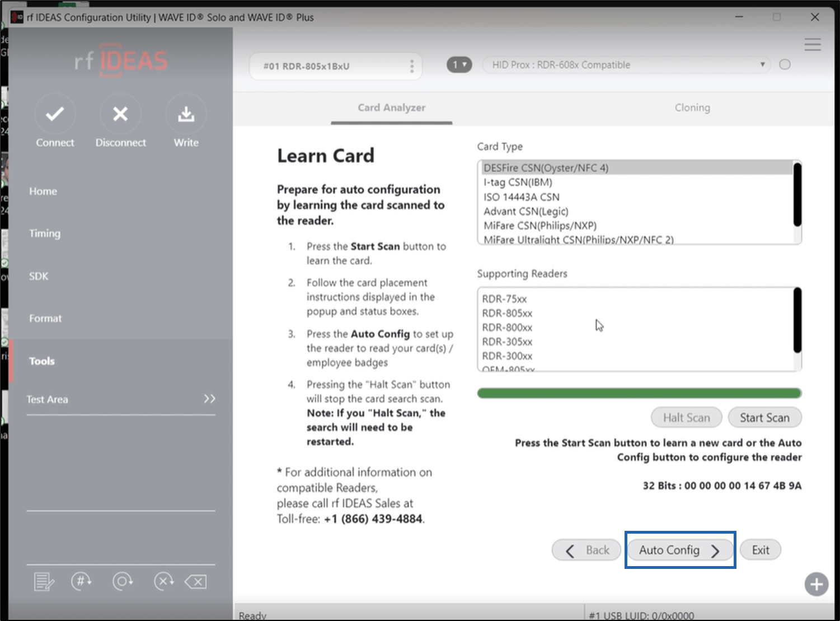The height and width of the screenshot is (621, 840).
Task: Select DESFire CSN(Oyster/NFC 4) card type
Action: pos(637,167)
